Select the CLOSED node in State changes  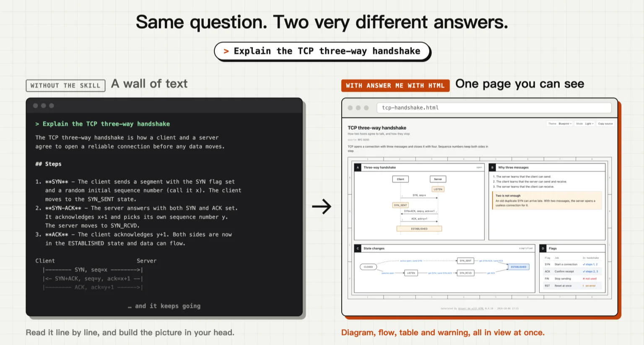[x=369, y=267]
